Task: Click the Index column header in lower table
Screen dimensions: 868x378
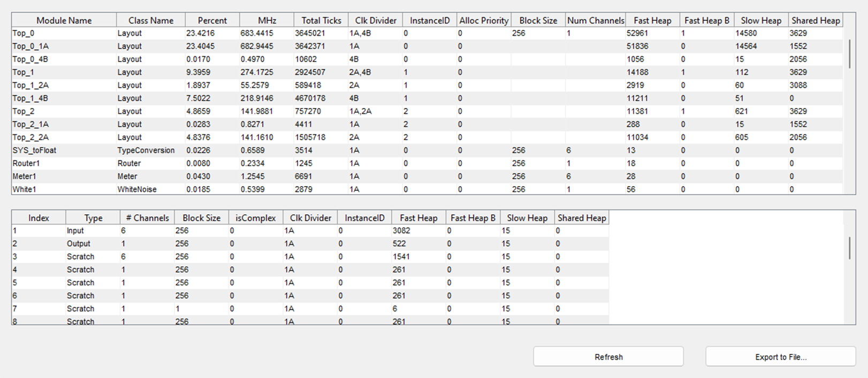Action: (39, 218)
